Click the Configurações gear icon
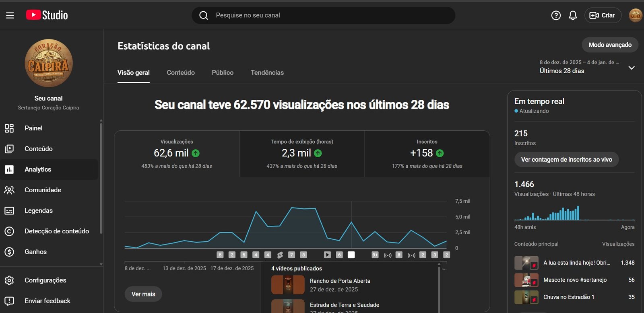The width and height of the screenshot is (644, 313). [x=9, y=280]
